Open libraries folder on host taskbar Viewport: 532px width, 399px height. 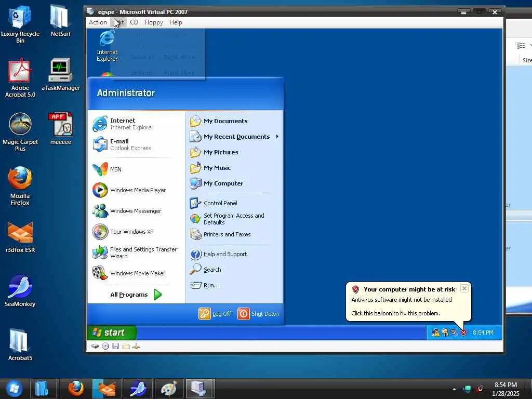pyautogui.click(x=43, y=389)
